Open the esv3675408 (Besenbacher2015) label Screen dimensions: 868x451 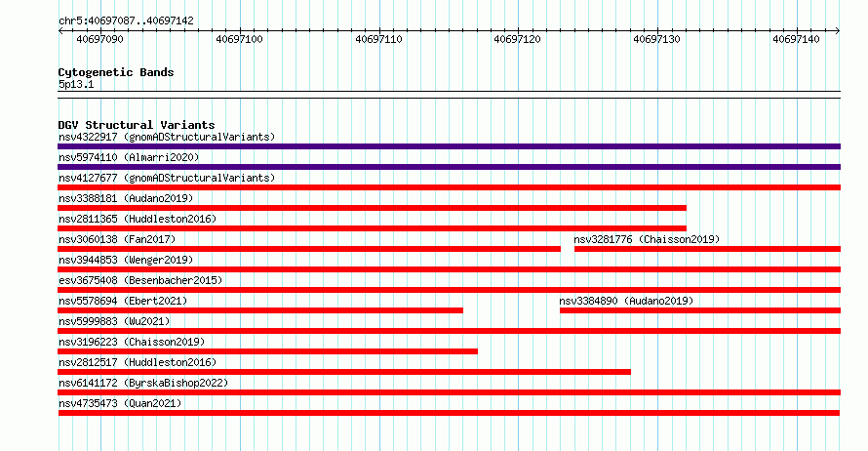(x=140, y=280)
